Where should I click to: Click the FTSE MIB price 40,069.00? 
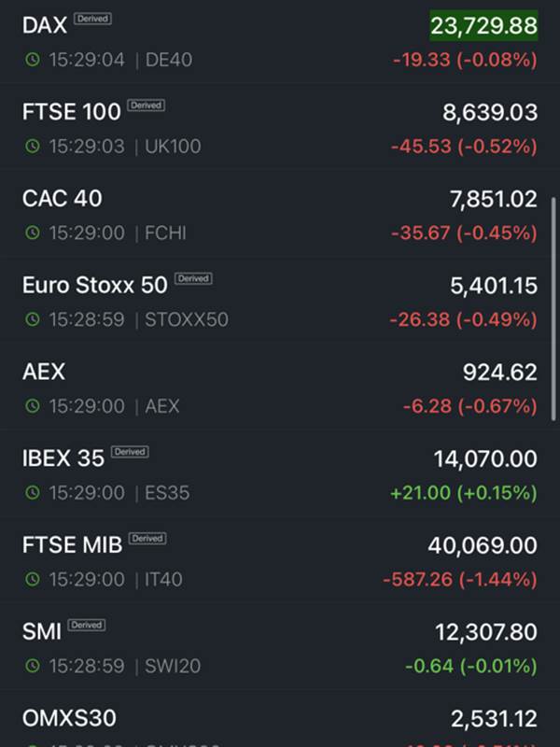click(x=483, y=545)
